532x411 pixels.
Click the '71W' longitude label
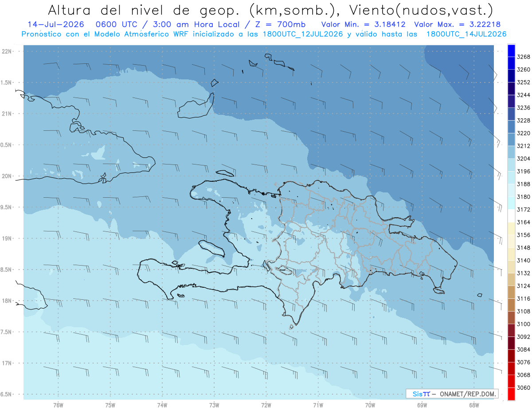(x=318, y=404)
